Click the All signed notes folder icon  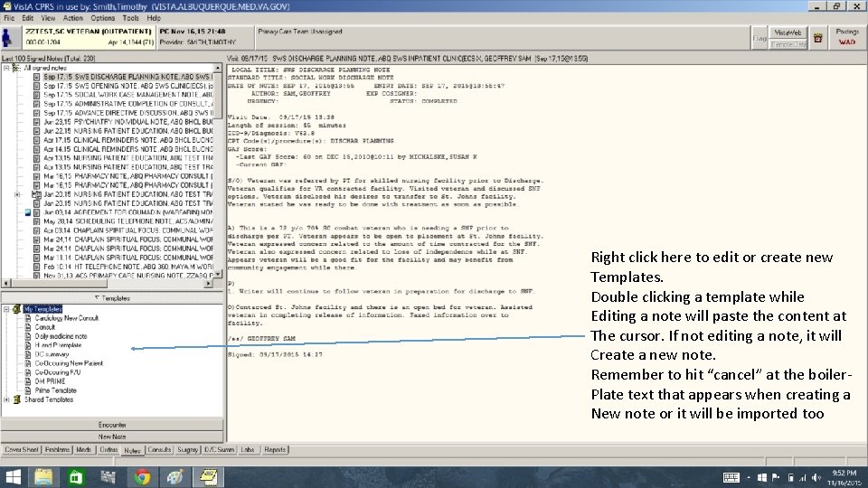tap(16, 68)
